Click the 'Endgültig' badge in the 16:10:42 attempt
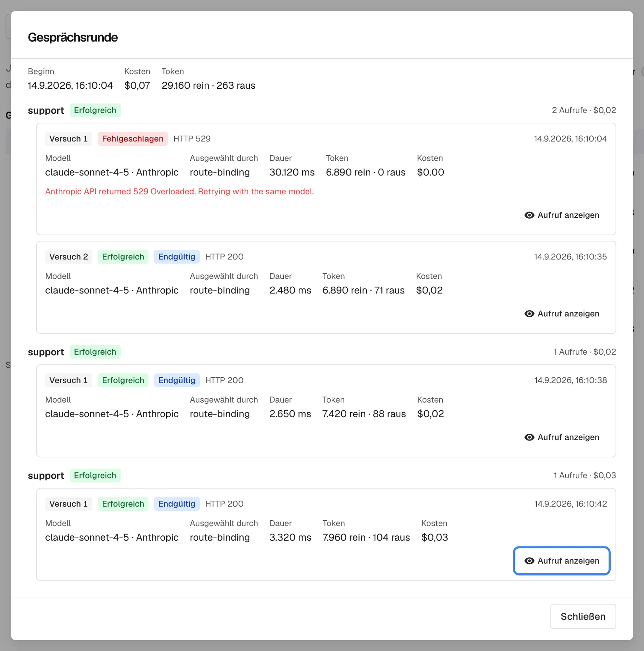 pyautogui.click(x=177, y=504)
